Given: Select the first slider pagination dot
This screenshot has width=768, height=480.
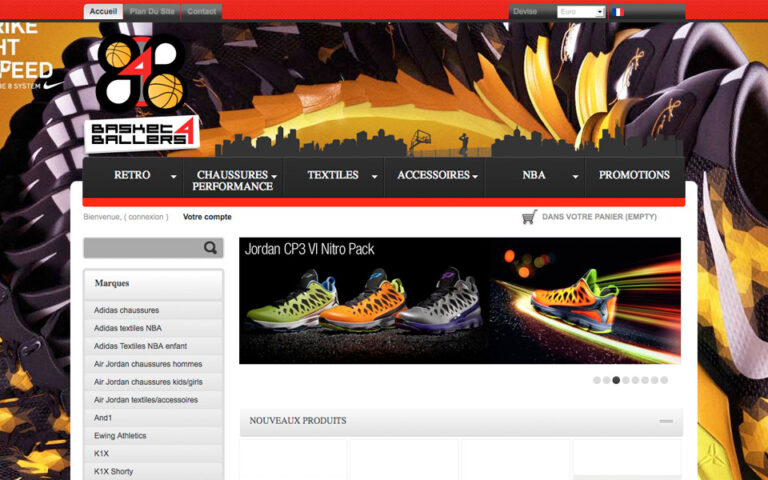Looking at the screenshot, I should (597, 380).
